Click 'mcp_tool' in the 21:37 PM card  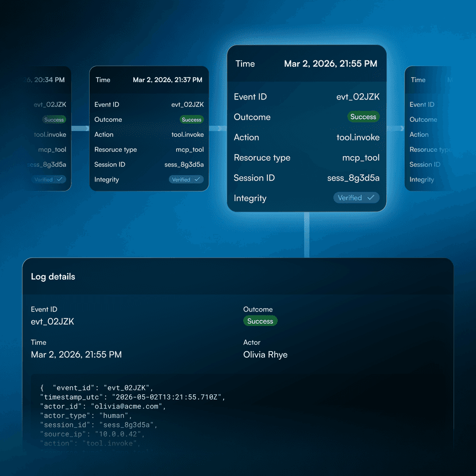(x=190, y=149)
